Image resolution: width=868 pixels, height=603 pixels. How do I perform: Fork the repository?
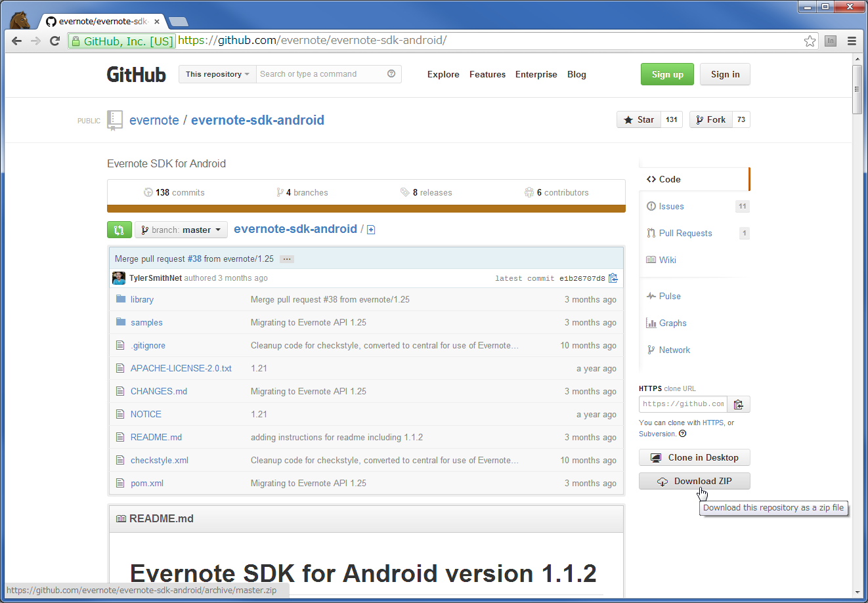(710, 119)
